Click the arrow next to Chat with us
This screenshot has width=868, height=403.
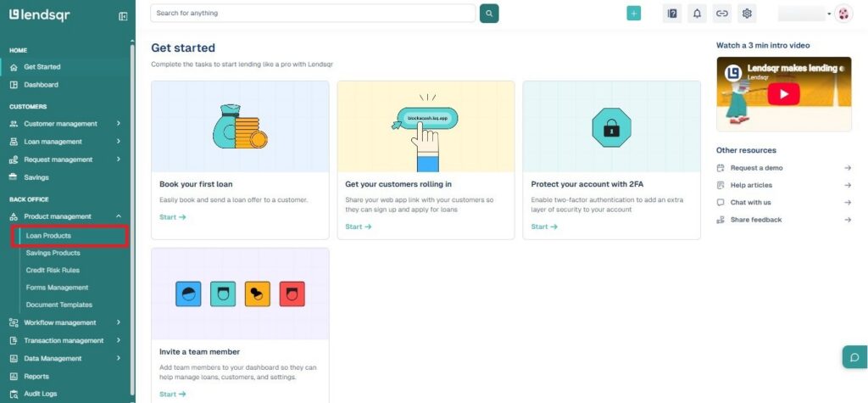[x=848, y=202]
